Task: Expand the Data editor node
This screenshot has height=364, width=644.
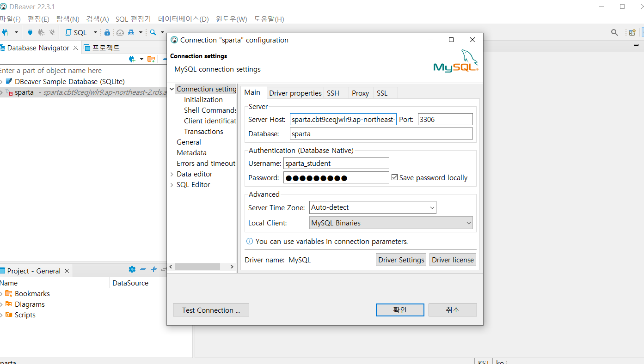Action: pyautogui.click(x=172, y=174)
